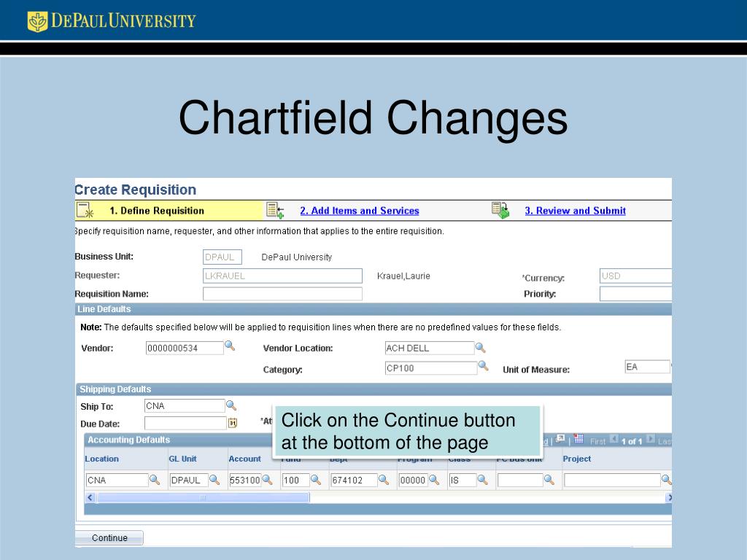The height and width of the screenshot is (560, 747).
Task: Click the Requisition Name input field
Action: (x=282, y=294)
